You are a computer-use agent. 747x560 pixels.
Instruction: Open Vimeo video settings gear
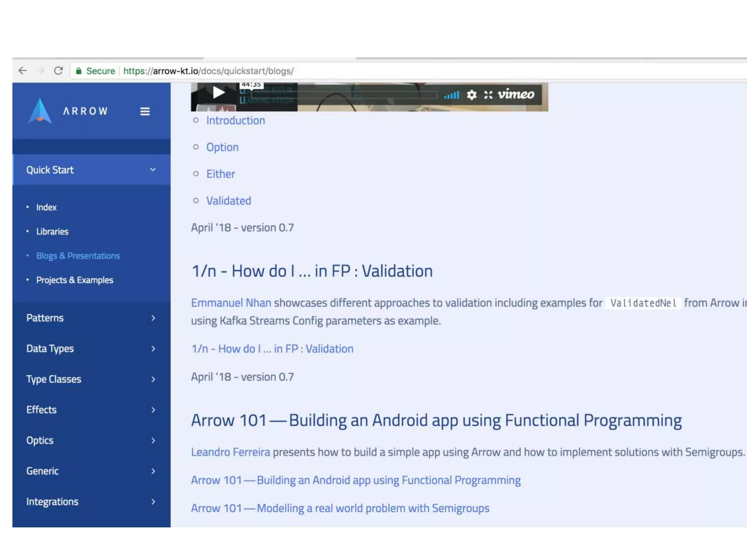(x=472, y=95)
